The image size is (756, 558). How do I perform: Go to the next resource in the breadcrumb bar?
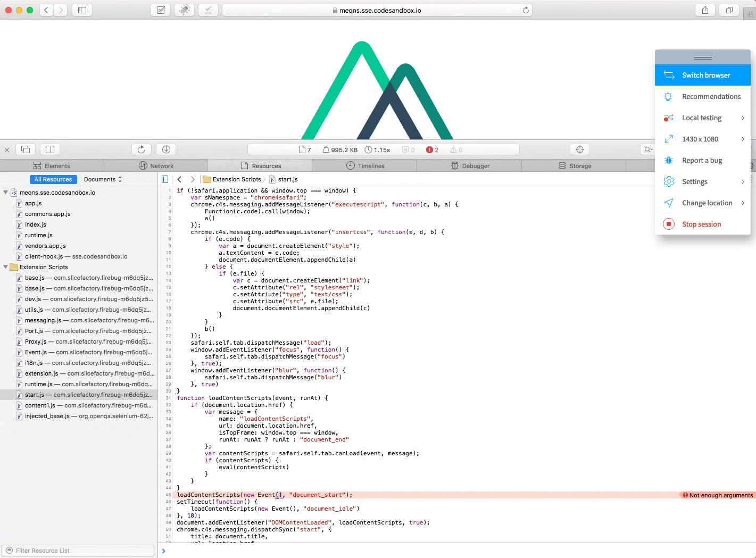tap(193, 179)
